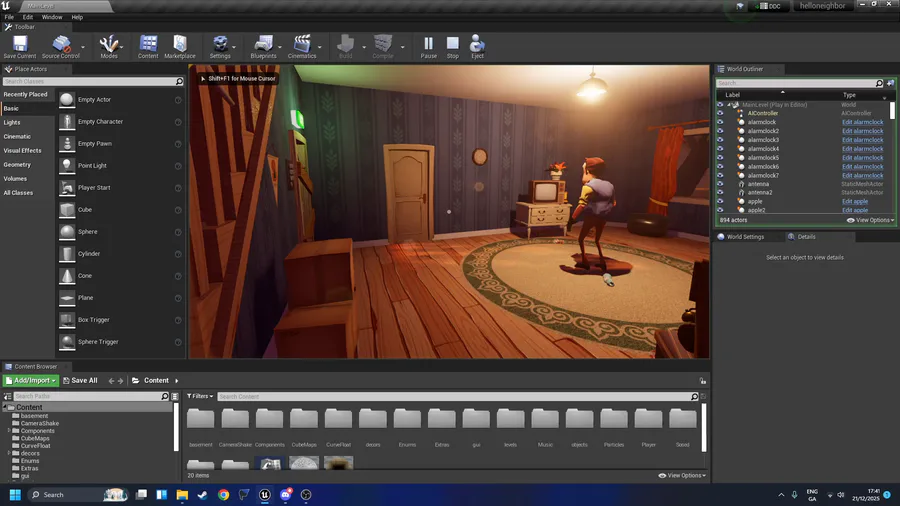The height and width of the screenshot is (506, 900).
Task: Select the Sphere Trigger actor
Action: pos(121,342)
